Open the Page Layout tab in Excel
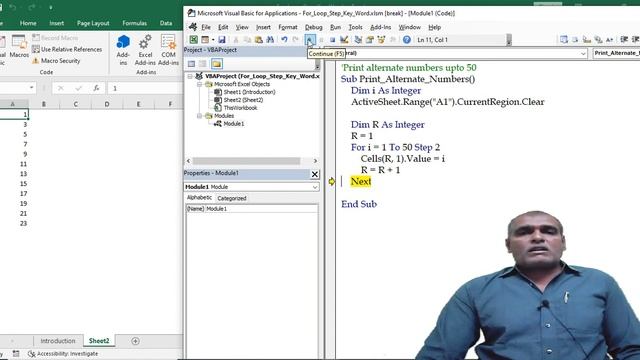The width and height of the screenshot is (640, 360). pyautogui.click(x=93, y=23)
